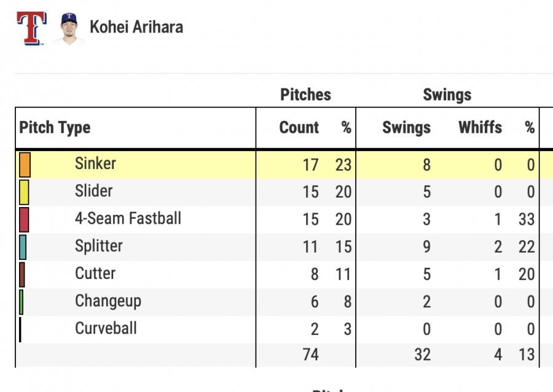Image resolution: width=553 pixels, height=392 pixels.
Task: Click the green Changeup color swatch
Action: (x=22, y=302)
